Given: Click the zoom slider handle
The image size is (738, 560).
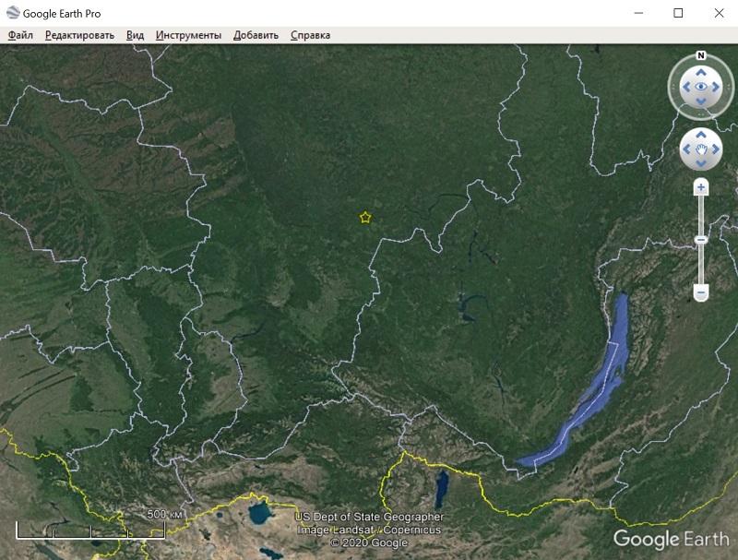Looking at the screenshot, I should click(701, 240).
